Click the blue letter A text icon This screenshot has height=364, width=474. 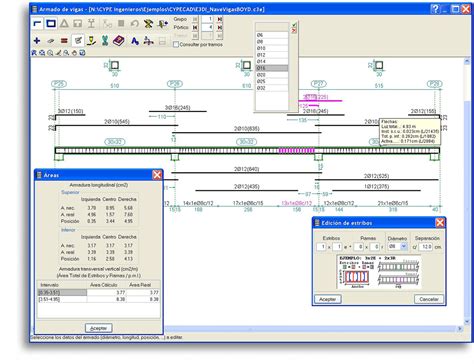135,41
